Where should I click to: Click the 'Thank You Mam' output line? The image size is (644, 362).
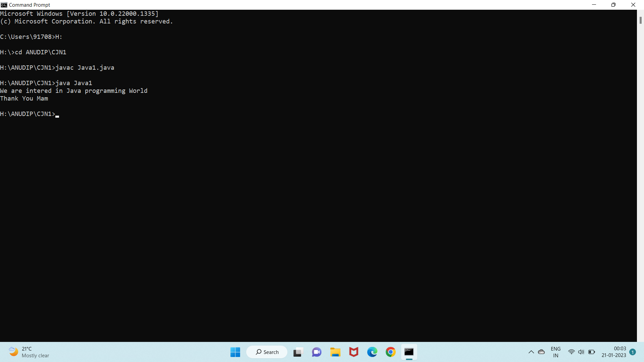point(24,99)
